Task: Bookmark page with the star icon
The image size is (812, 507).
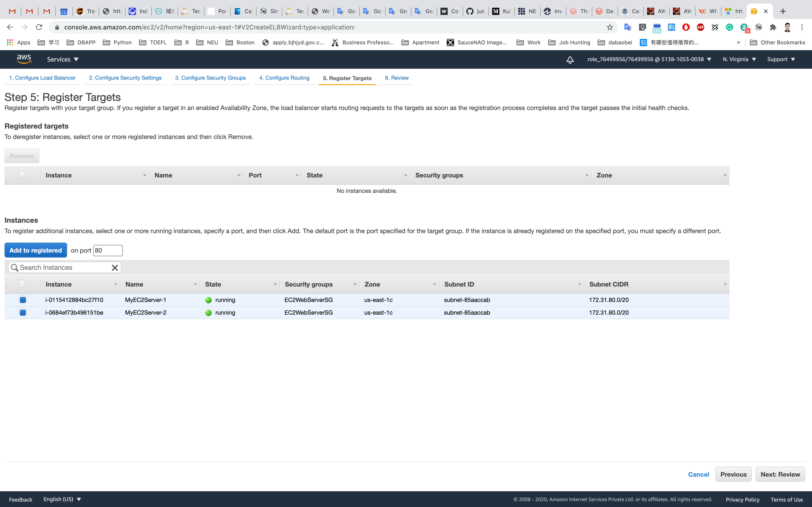Action: tap(610, 27)
